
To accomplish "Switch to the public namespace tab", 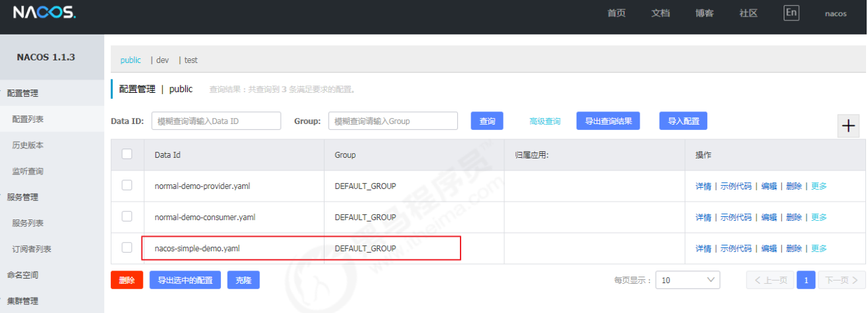I will tap(131, 60).
